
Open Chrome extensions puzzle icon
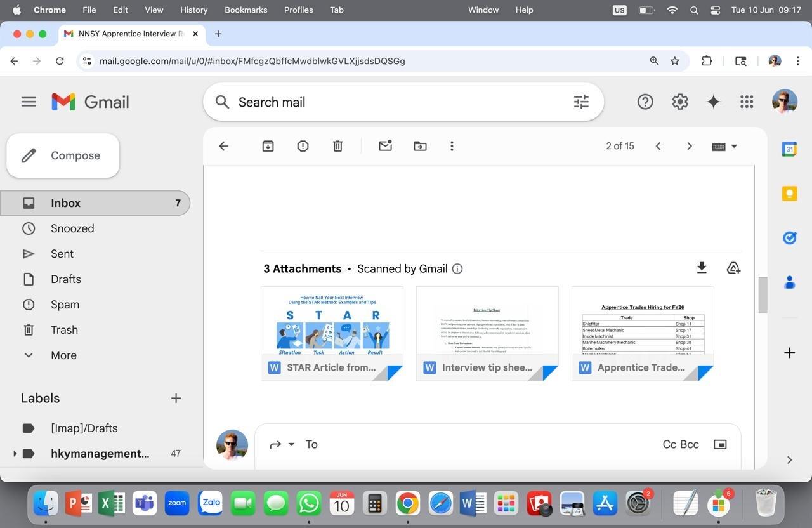(x=707, y=61)
